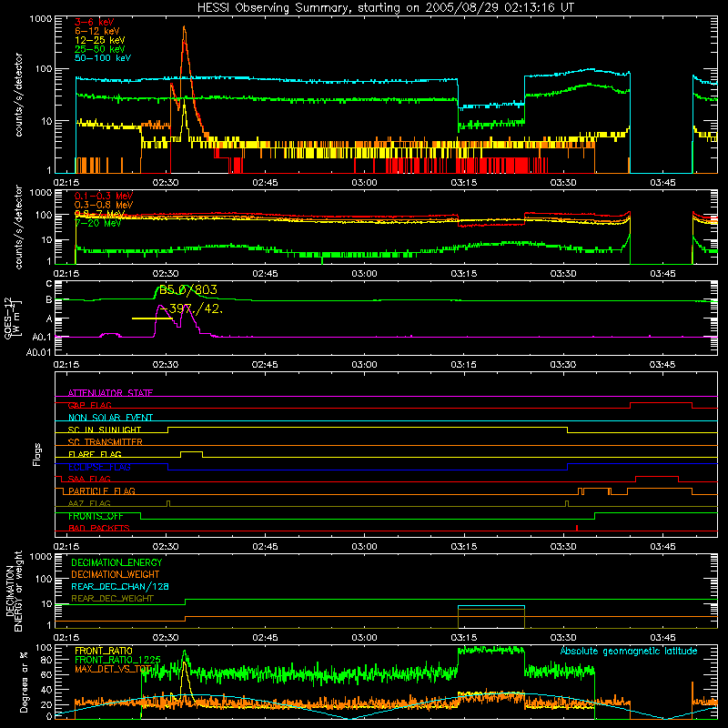728x728 pixels.
Task: Click the "FRONT_RATIO_1225" legend label
Action: [117, 660]
